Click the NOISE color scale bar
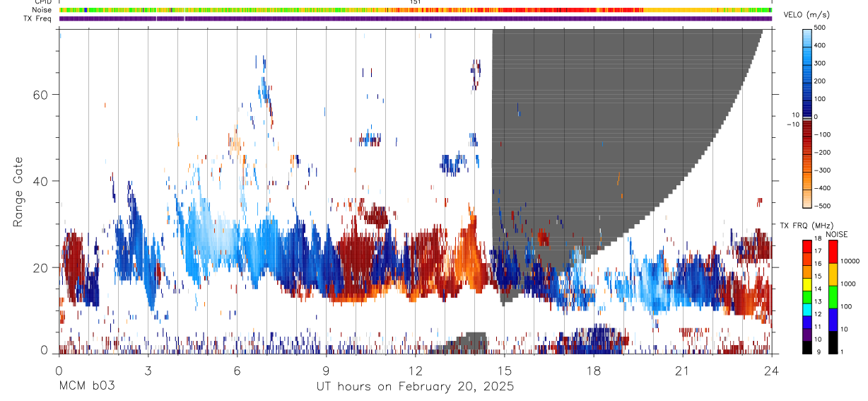This screenshot has width=868, height=401. pos(835,297)
